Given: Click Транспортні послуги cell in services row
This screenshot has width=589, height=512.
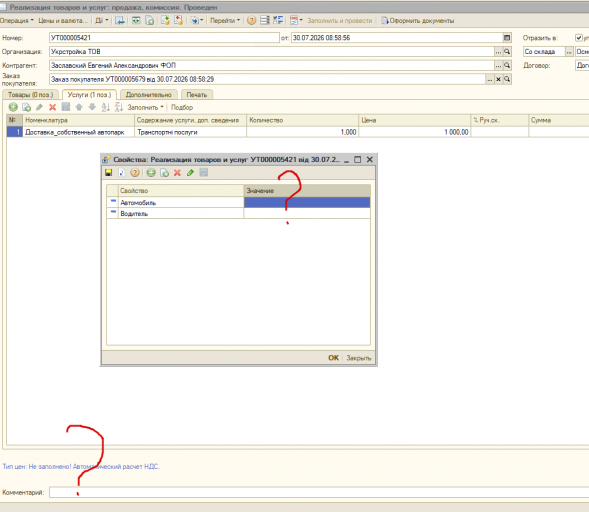Looking at the screenshot, I should pos(190,132).
